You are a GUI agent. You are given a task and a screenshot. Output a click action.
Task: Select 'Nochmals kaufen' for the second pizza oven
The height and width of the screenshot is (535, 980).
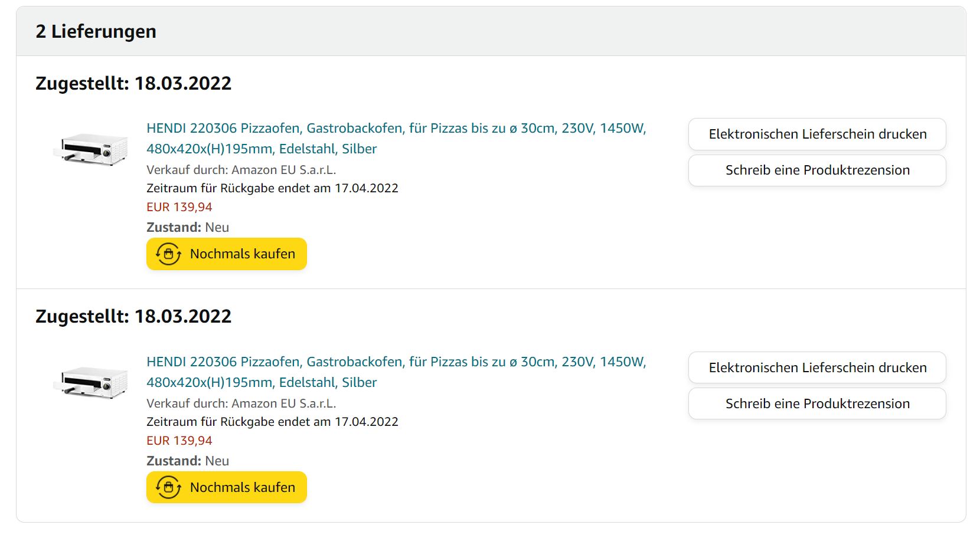click(227, 488)
